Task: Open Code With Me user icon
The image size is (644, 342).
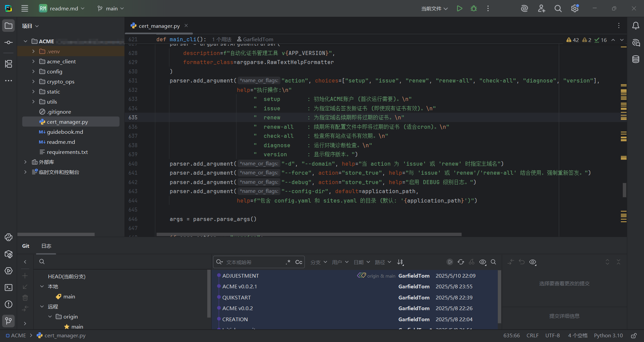Action: click(541, 8)
